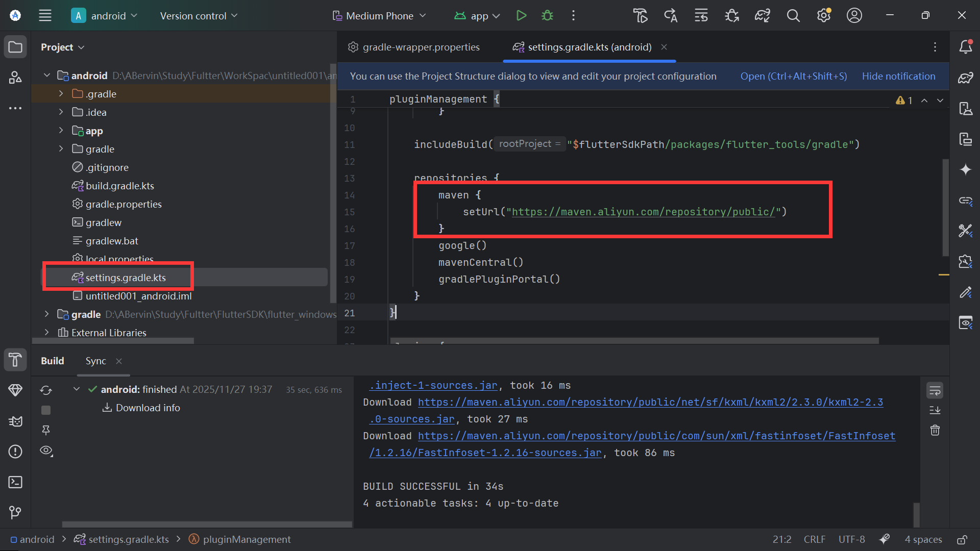The width and height of the screenshot is (980, 551).
Task: Click the Hide notification link
Action: click(898, 76)
